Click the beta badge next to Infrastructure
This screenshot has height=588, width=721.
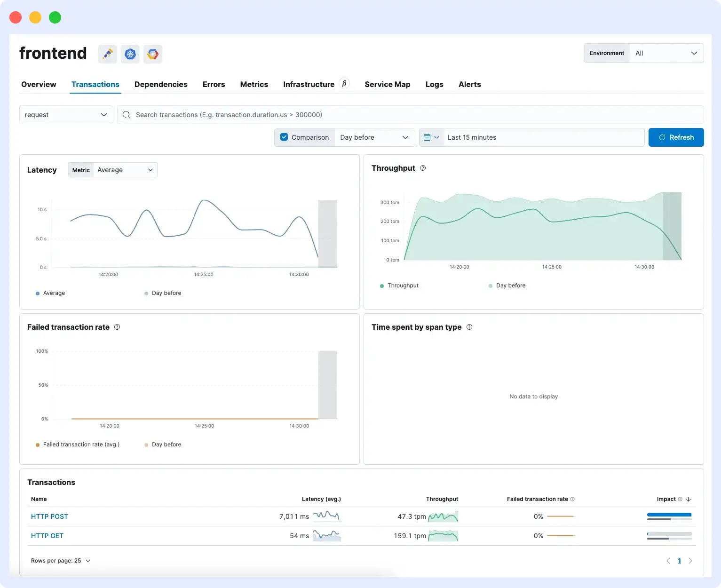point(344,84)
